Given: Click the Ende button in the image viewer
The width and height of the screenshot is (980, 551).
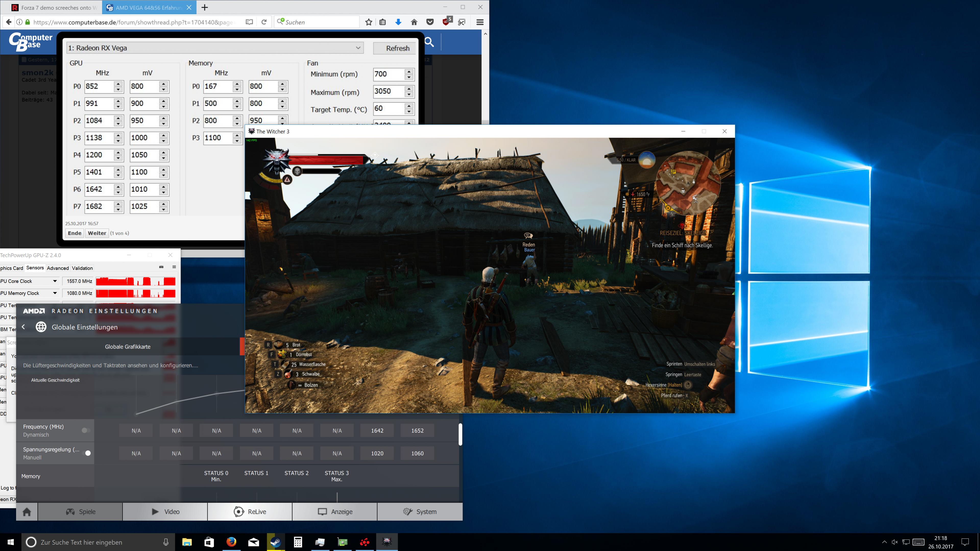Looking at the screenshot, I should tap(75, 233).
